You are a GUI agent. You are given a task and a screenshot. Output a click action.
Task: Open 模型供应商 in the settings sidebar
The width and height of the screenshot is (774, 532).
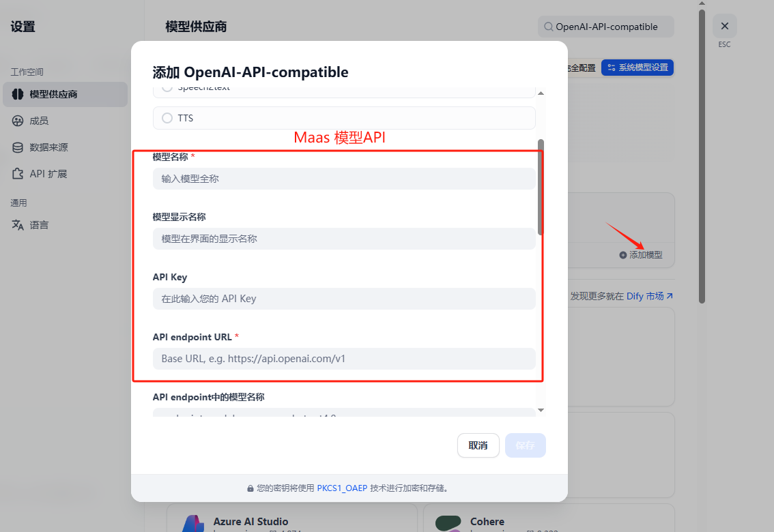[65, 94]
